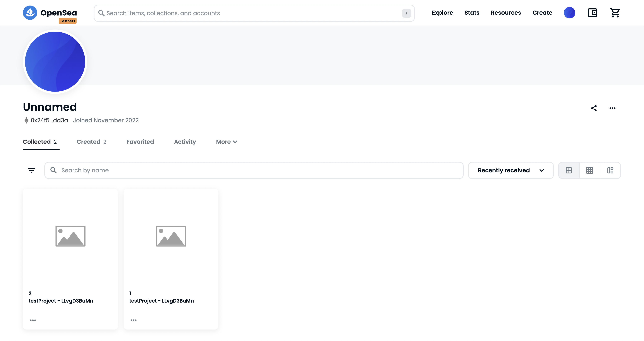
Task: Open options menu on item 2 card
Action: click(33, 320)
